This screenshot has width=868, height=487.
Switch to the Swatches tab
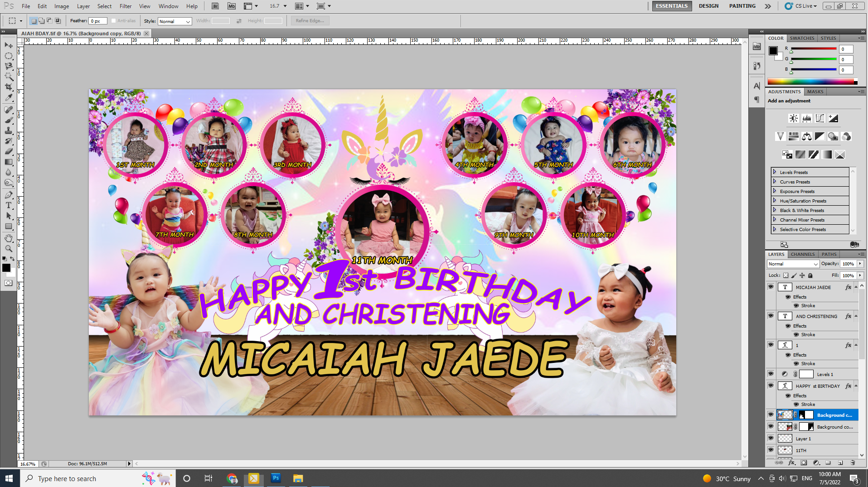pos(802,38)
